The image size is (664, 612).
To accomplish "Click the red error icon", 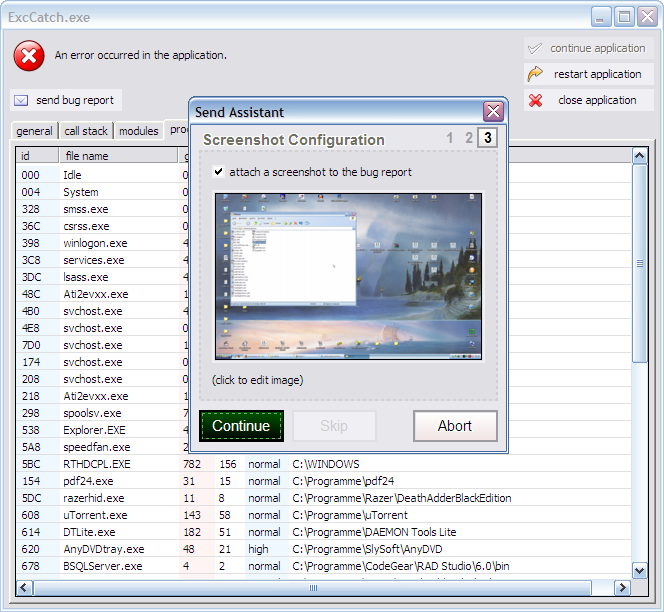I will coord(29,56).
